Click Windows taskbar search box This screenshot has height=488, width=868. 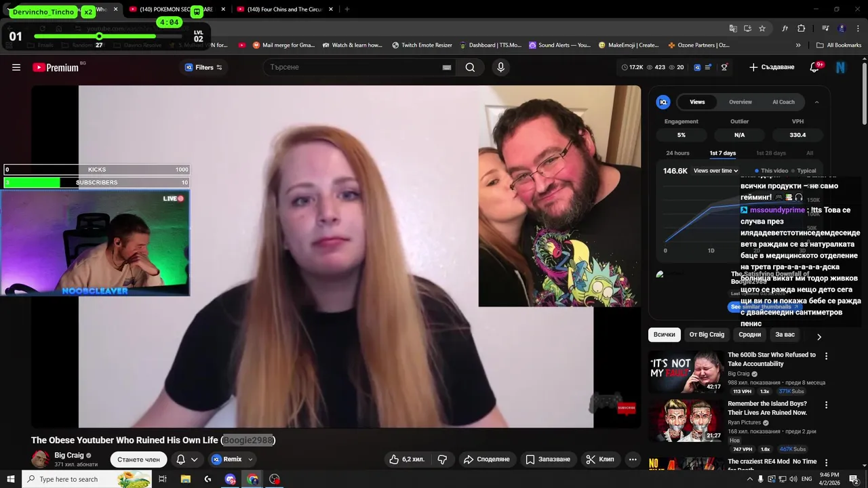pyautogui.click(x=87, y=479)
